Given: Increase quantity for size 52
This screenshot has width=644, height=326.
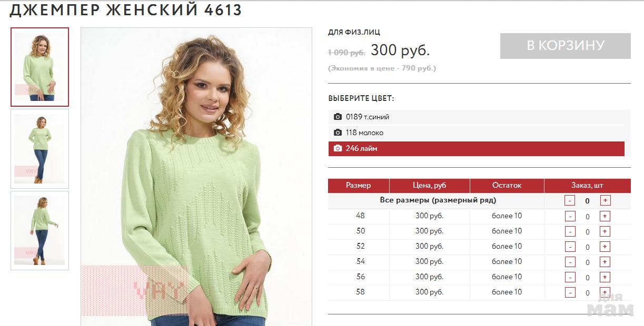Looking at the screenshot, I should (605, 247).
